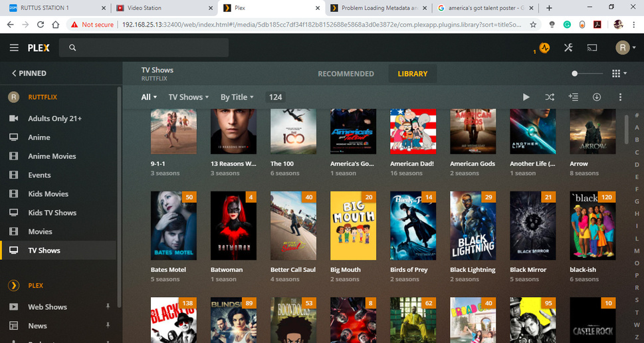Click the Arrow title link
Viewport: 644px width, 343px height.
(x=579, y=164)
